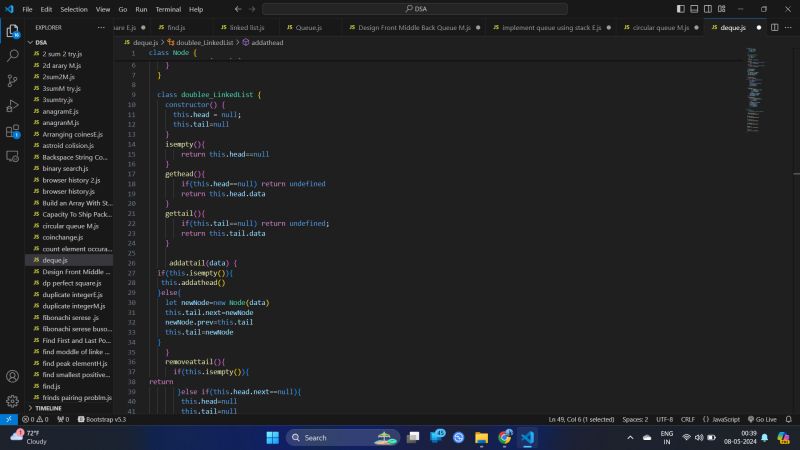Open the Search view in activity bar
Image resolution: width=800 pixels, height=450 pixels.
point(13,56)
